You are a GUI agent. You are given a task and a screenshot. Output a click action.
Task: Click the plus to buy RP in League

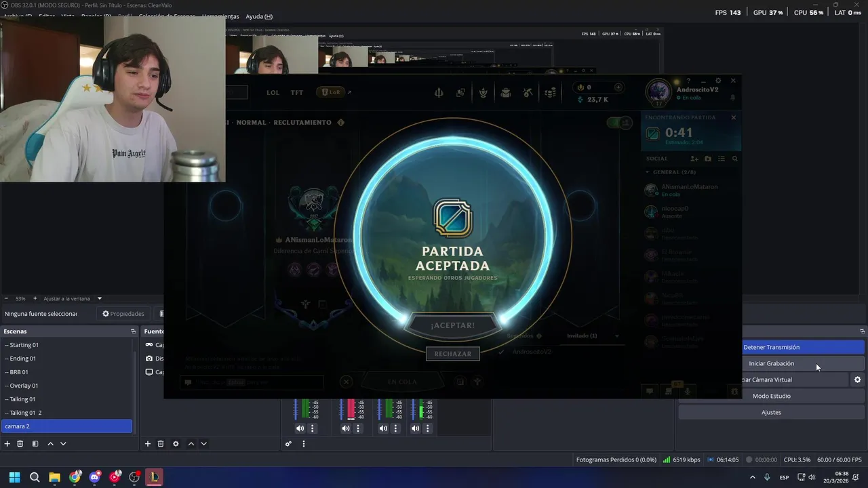point(618,87)
